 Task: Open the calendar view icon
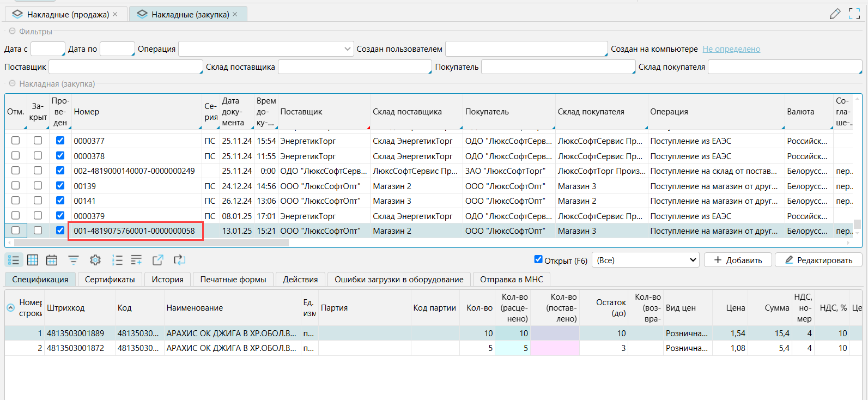pyautogui.click(x=52, y=260)
